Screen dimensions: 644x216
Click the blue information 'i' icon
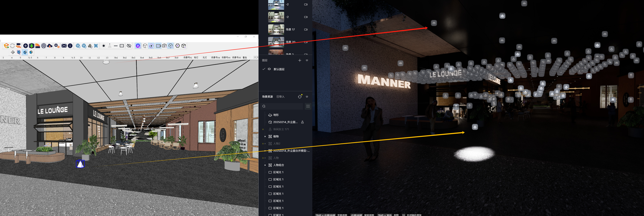click(70, 46)
